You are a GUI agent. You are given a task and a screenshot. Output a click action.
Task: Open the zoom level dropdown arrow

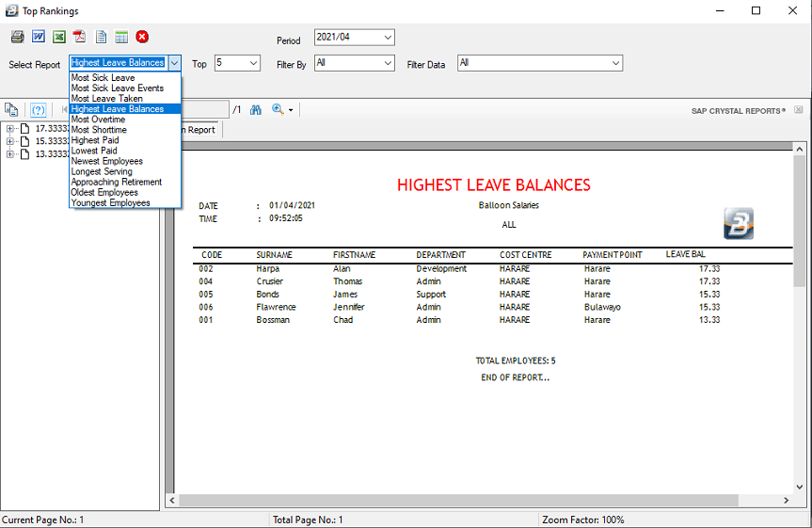coord(291,110)
